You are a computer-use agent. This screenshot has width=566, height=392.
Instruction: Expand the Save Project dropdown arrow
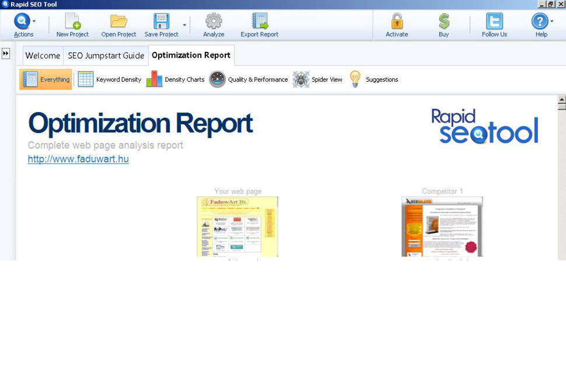pos(184,25)
